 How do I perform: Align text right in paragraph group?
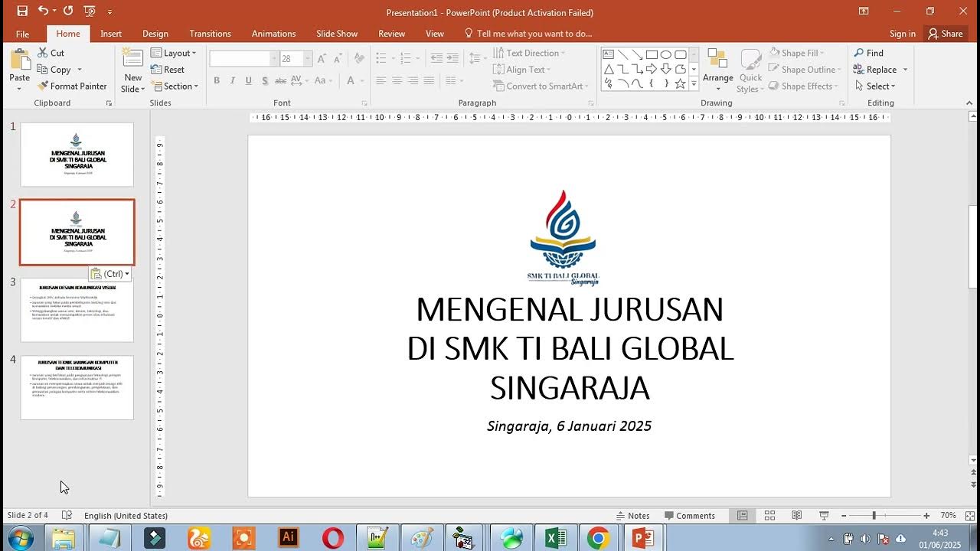[413, 80]
